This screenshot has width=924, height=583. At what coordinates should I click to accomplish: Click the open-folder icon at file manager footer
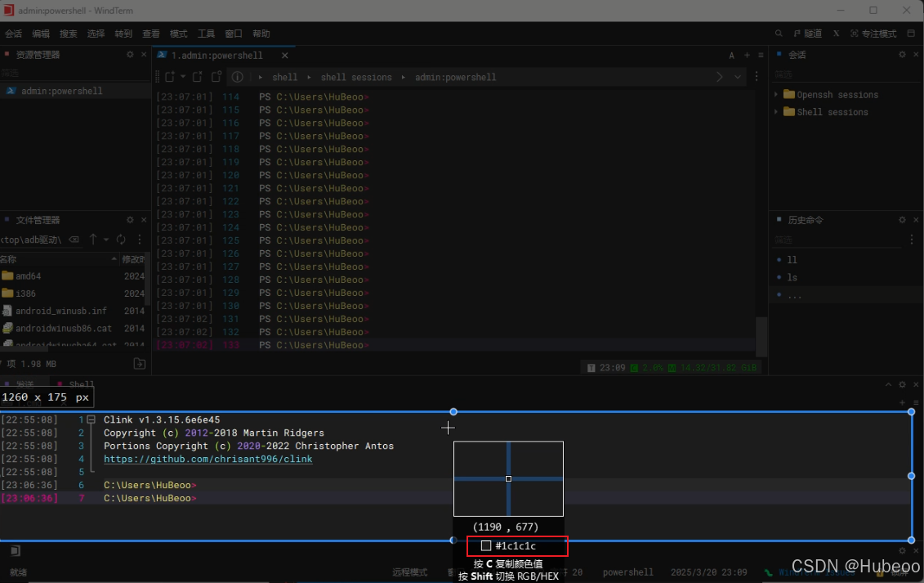pyautogui.click(x=140, y=364)
